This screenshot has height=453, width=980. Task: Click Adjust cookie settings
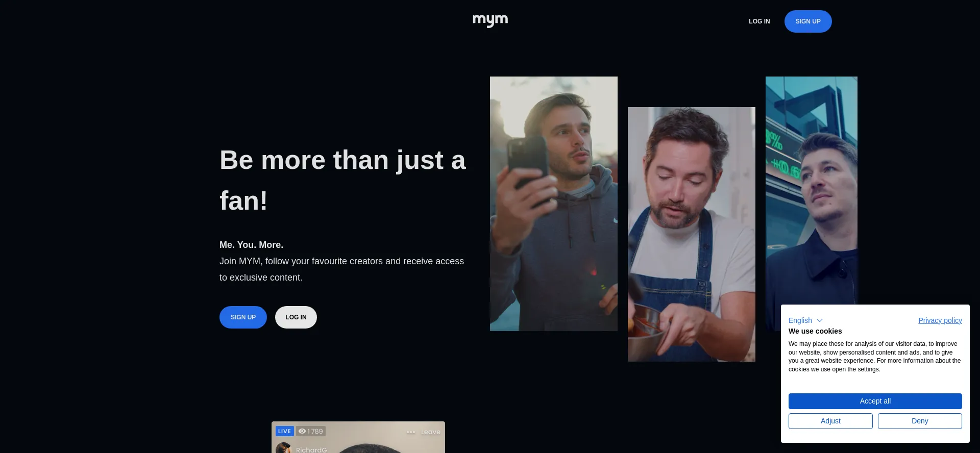(x=830, y=421)
